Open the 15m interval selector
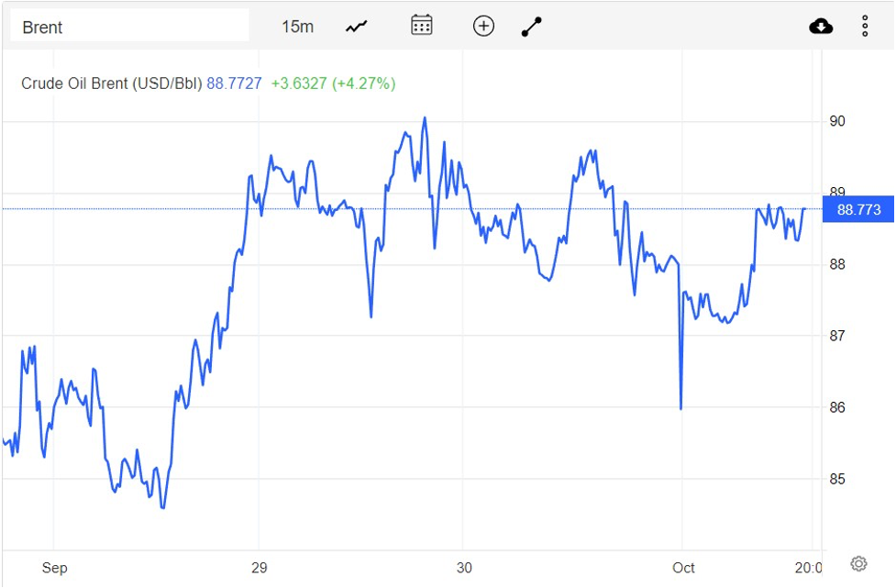896x588 pixels. tap(297, 27)
